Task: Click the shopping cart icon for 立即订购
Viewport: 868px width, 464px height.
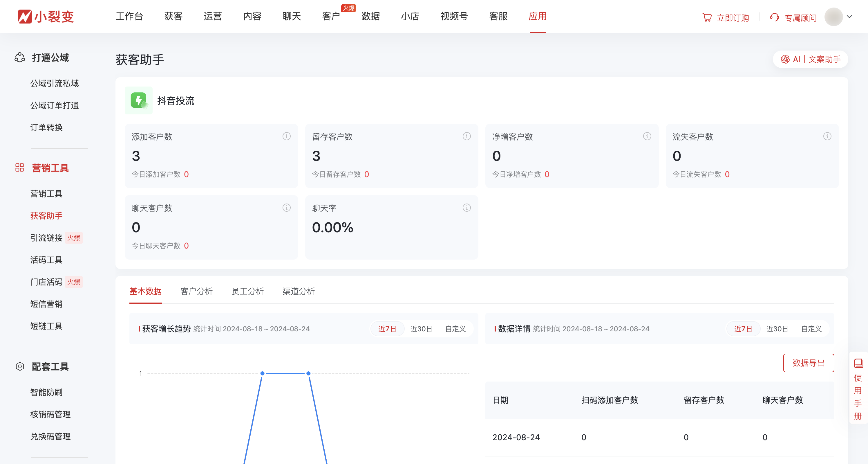Action: (x=707, y=17)
